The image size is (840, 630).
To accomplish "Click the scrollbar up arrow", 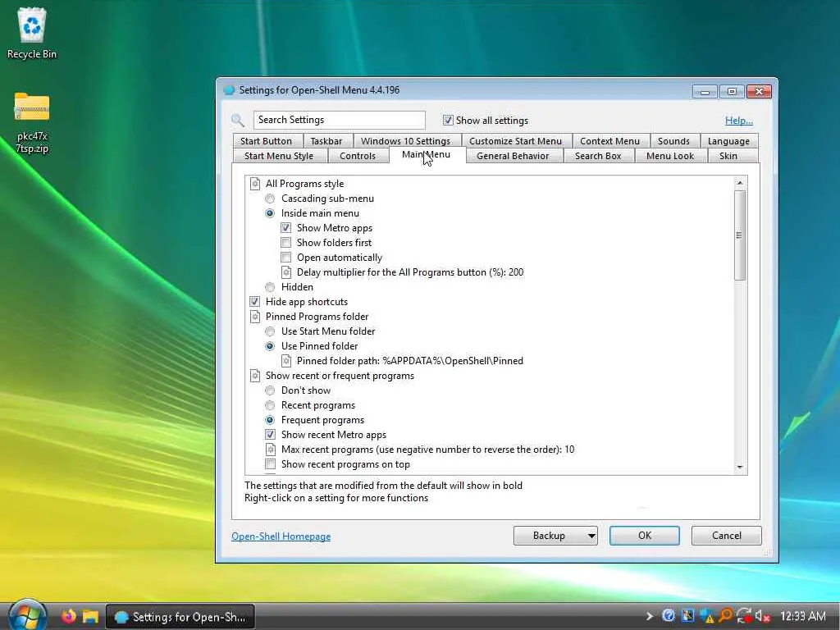I will click(740, 183).
